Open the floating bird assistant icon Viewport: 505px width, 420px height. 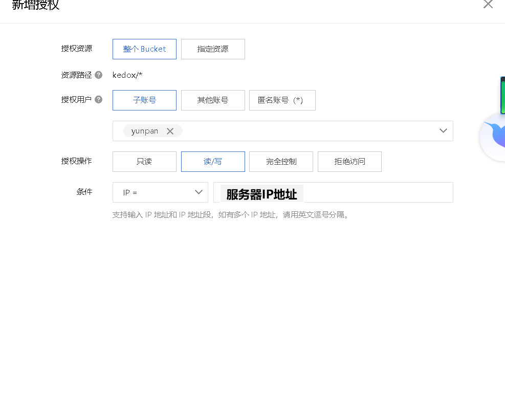[x=493, y=137]
